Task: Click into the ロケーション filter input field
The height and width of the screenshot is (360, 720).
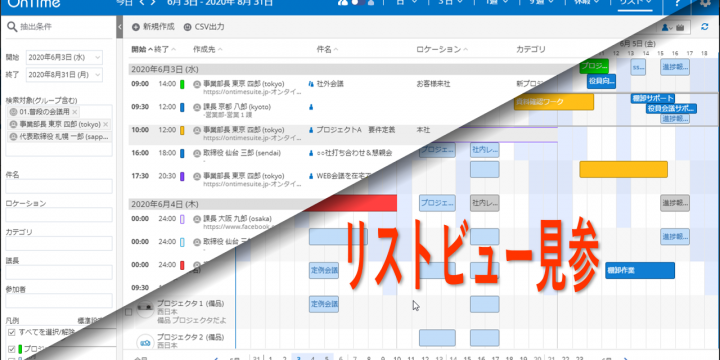Action: [59, 214]
